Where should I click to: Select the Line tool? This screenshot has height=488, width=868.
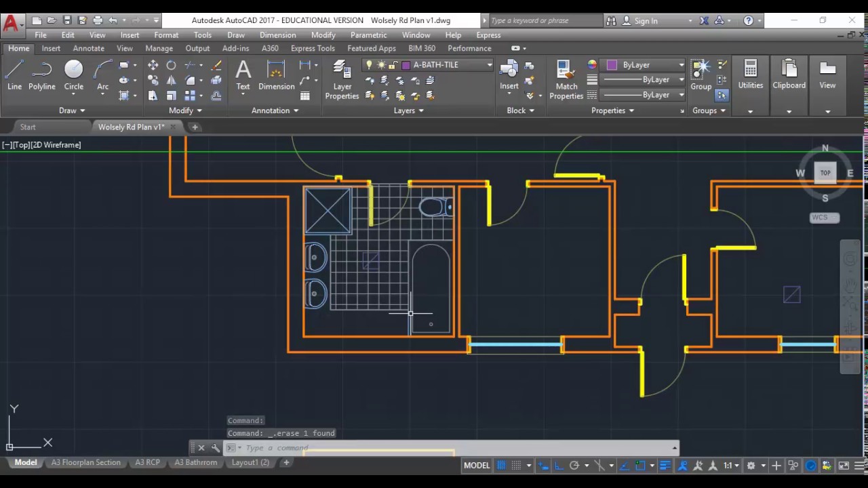tap(14, 70)
